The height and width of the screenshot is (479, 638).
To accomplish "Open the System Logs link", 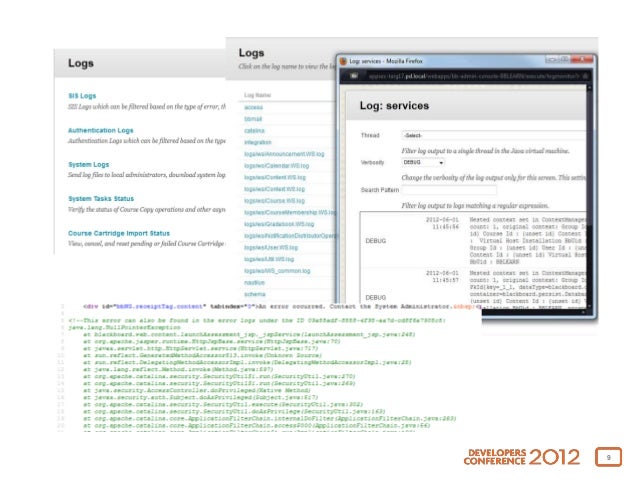I will coord(88,164).
